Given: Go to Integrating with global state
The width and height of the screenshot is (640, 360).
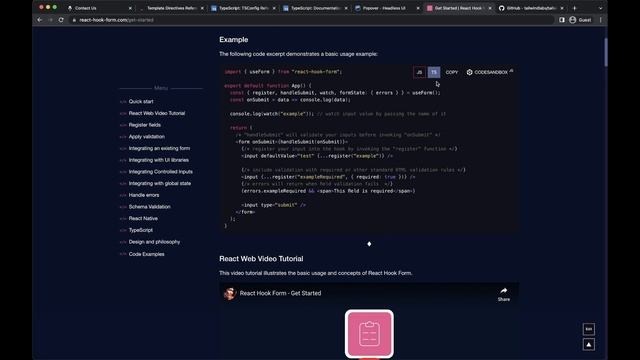Looking at the screenshot, I should point(160,183).
